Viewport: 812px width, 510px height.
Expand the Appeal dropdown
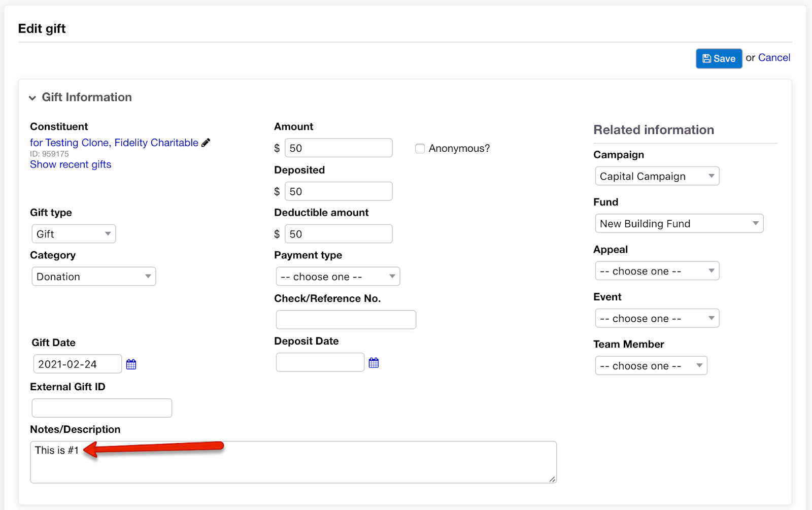(657, 271)
